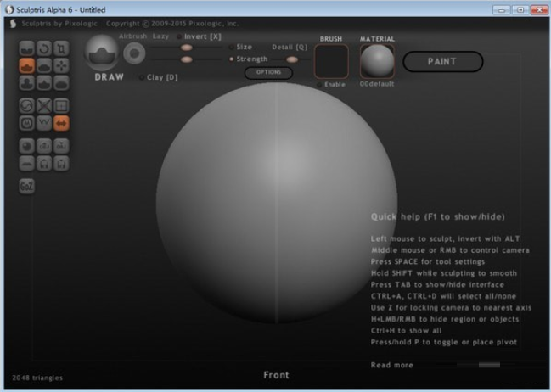The height and width of the screenshot is (392, 551).
Task: Click the Save file icon
Action: [61, 163]
